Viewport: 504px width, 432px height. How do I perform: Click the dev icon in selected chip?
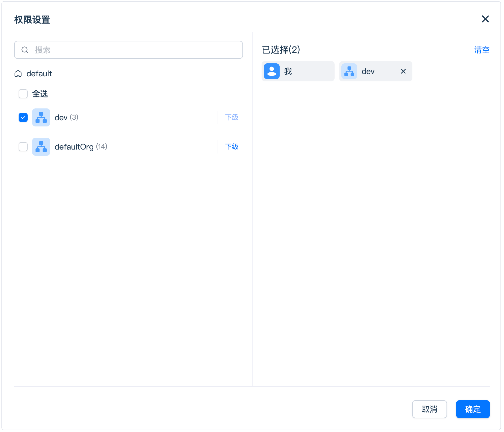click(x=349, y=71)
